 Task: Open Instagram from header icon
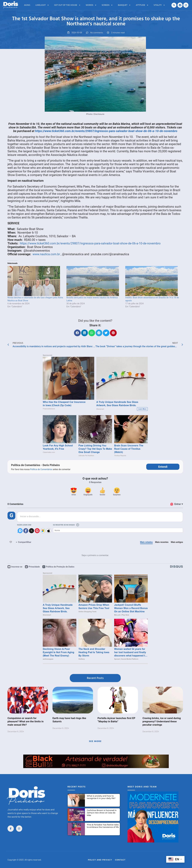186,5
